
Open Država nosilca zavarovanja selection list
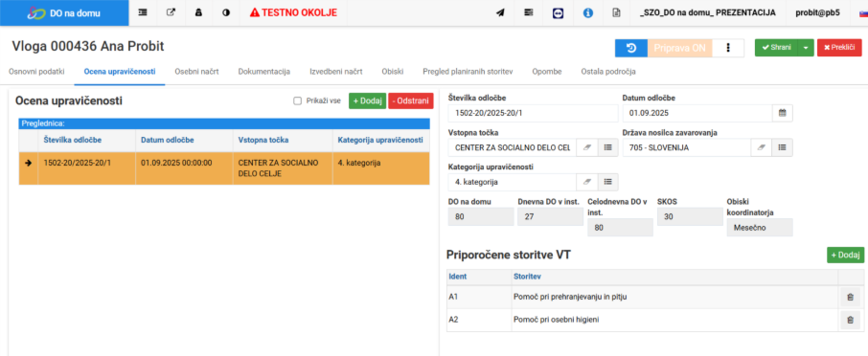[x=782, y=147]
